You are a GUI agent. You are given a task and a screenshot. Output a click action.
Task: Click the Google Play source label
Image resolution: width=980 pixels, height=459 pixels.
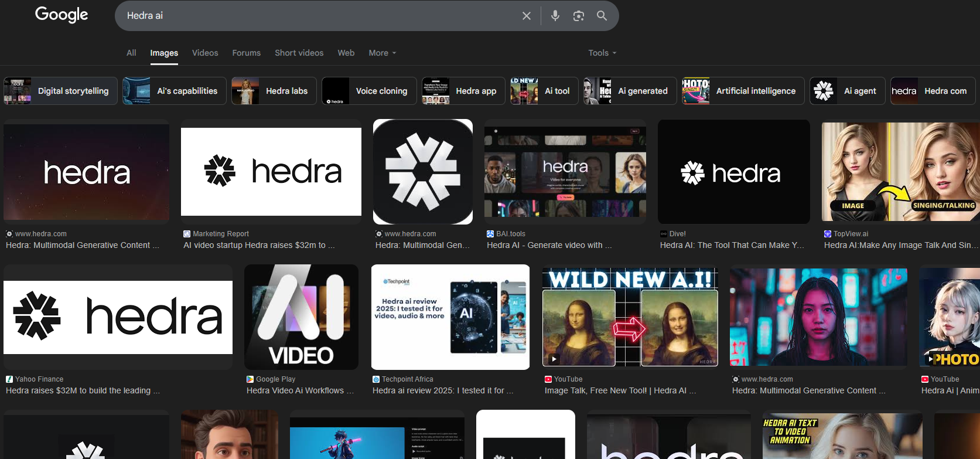(275, 379)
